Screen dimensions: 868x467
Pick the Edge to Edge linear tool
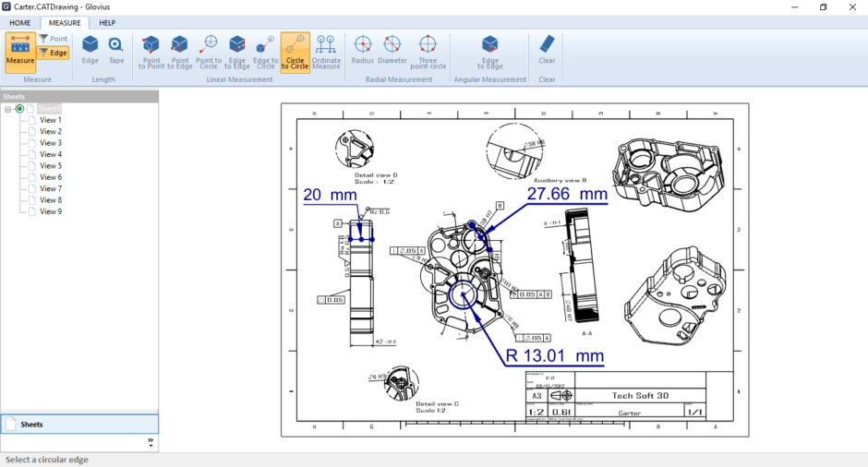(x=237, y=52)
